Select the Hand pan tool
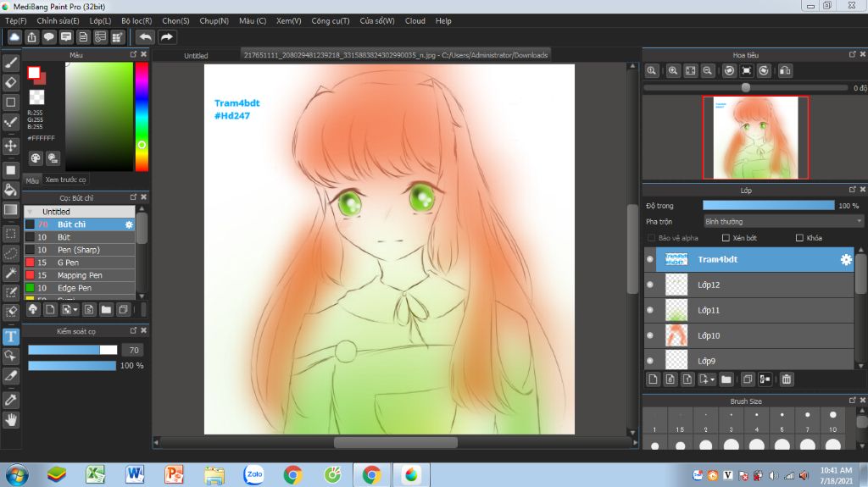 coord(10,420)
